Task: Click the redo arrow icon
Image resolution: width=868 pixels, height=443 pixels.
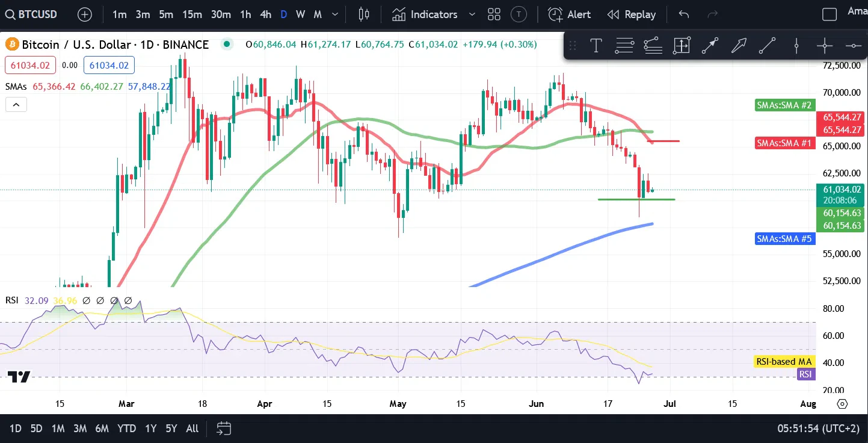Action: click(713, 14)
